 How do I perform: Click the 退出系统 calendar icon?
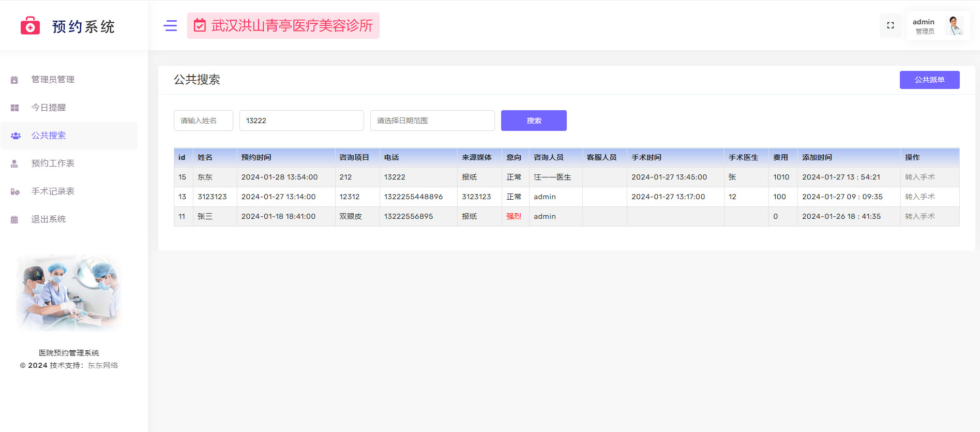[14, 219]
